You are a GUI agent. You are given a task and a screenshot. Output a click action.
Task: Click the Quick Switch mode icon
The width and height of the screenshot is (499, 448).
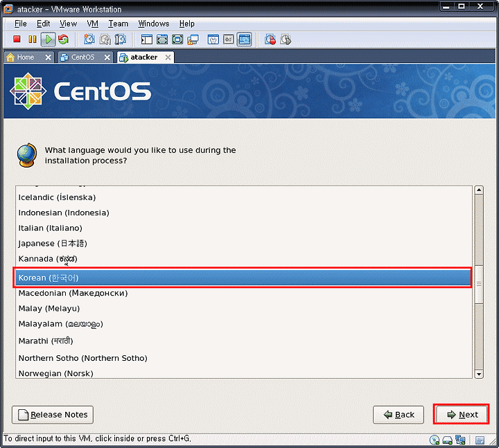[162, 39]
